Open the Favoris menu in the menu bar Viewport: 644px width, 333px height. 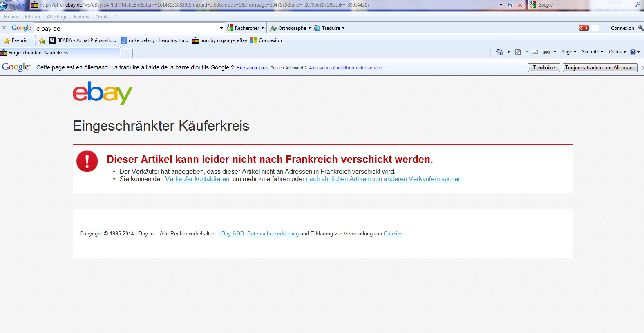[81, 17]
